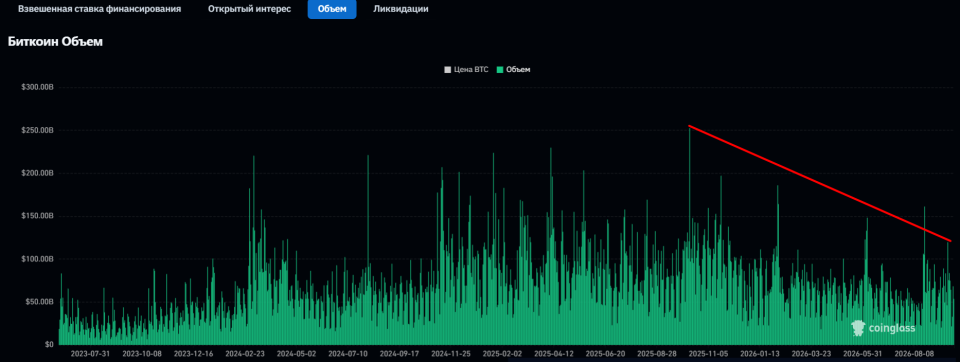Screen dimensions: 960x362
Task: Click the $50.00B axis label
Action: coord(40,302)
